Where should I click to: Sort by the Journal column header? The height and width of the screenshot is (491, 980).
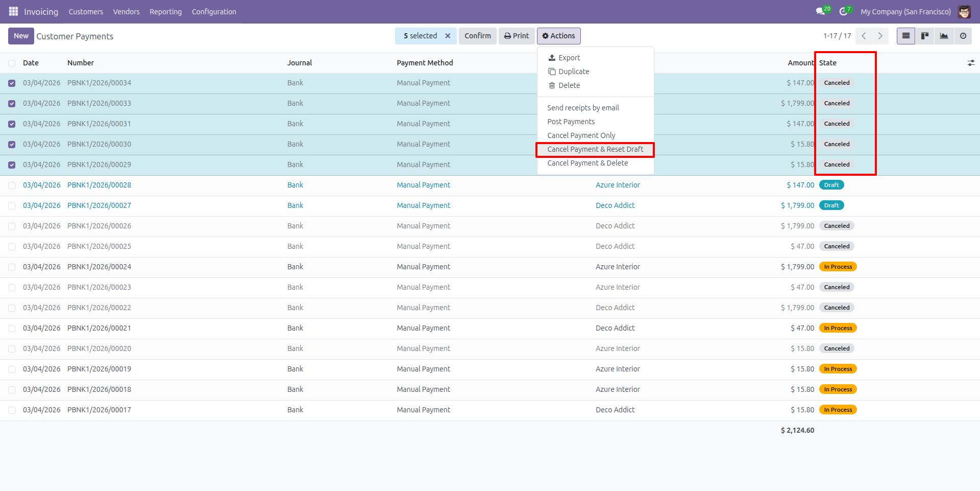pyautogui.click(x=300, y=63)
